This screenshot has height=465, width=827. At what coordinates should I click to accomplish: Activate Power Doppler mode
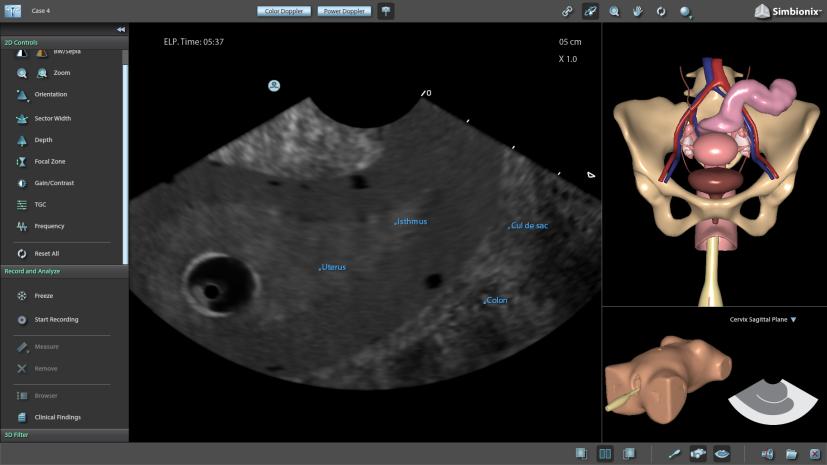(x=343, y=11)
